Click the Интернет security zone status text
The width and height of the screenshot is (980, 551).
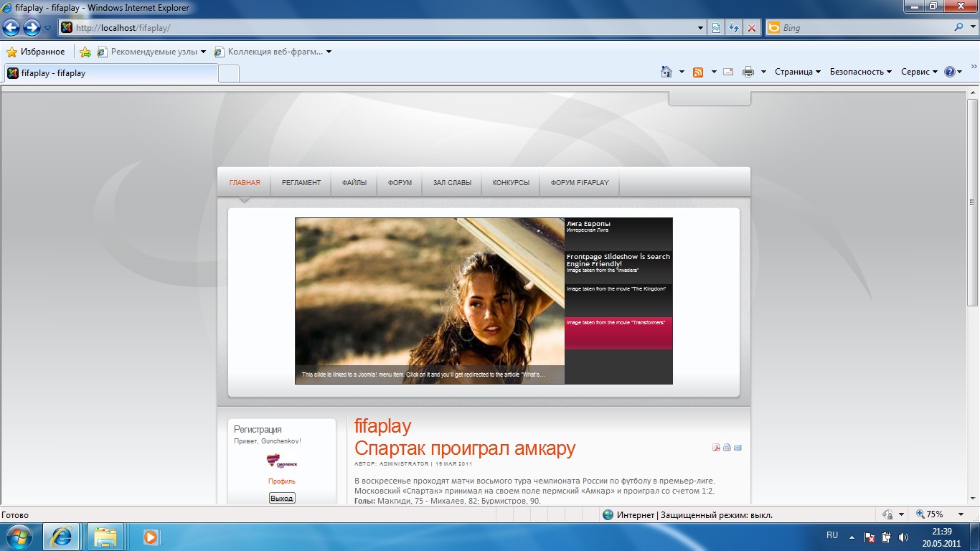(694, 514)
